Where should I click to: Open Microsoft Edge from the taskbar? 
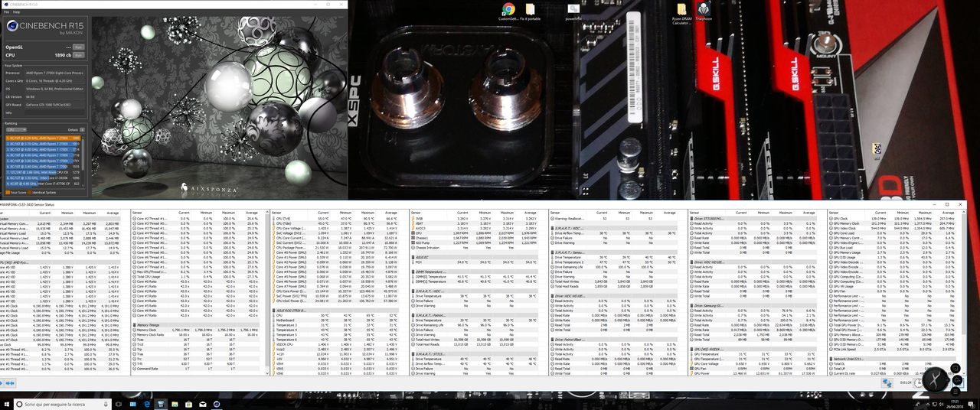[147, 404]
